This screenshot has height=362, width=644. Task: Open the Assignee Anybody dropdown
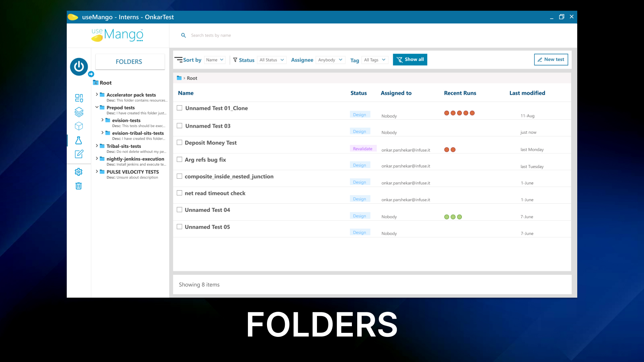[330, 60]
